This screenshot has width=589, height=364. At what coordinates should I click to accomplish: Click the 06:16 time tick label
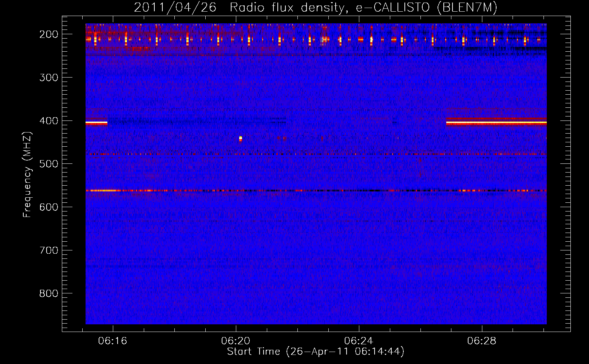pyautogui.click(x=112, y=341)
